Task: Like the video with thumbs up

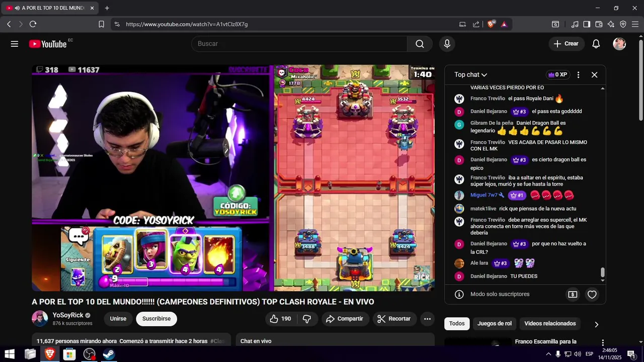Action: (x=280, y=319)
